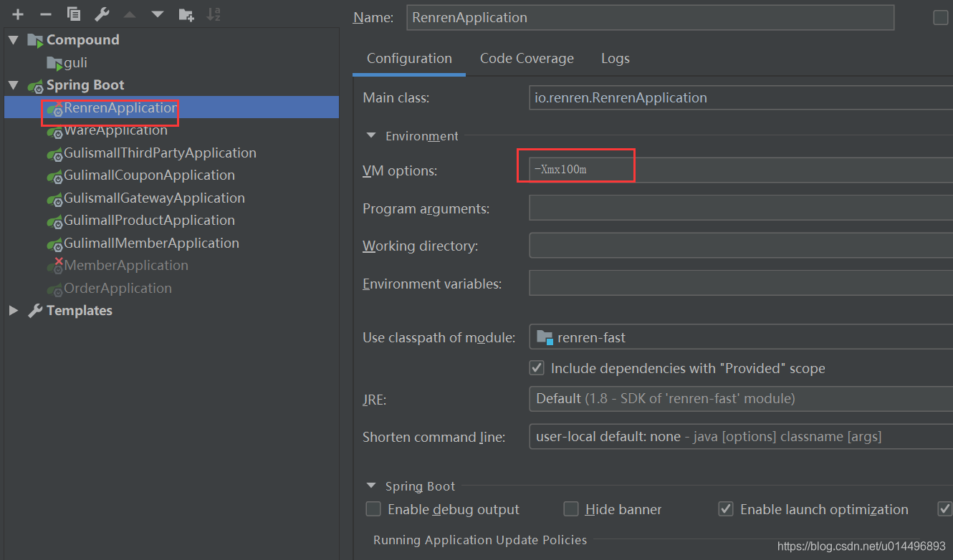The image size is (953, 560).
Task: Remove selected configuration with minus icon
Action: click(45, 14)
